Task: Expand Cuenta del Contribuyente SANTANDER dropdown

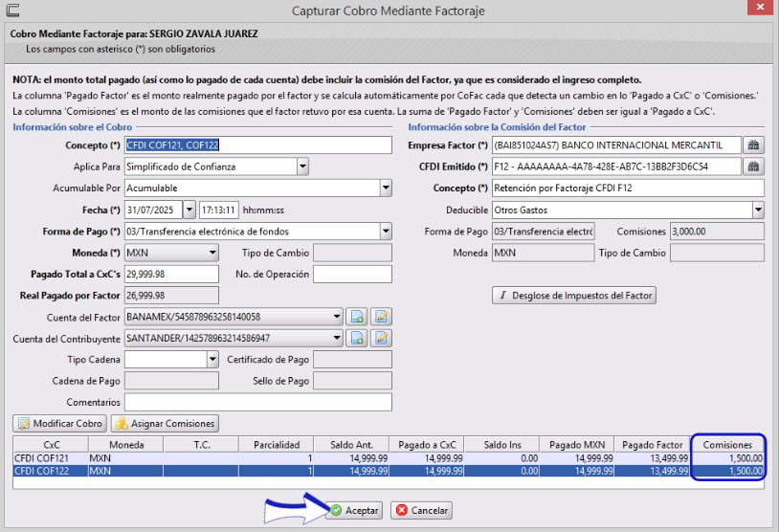Action: pos(337,338)
